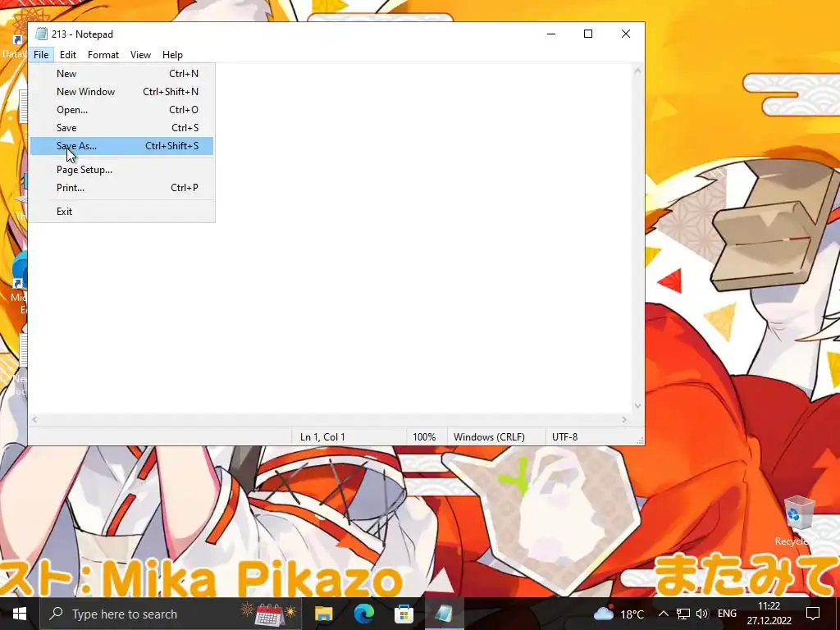This screenshot has height=630, width=840.
Task: Select Save As... in the File menu
Action: click(121, 146)
